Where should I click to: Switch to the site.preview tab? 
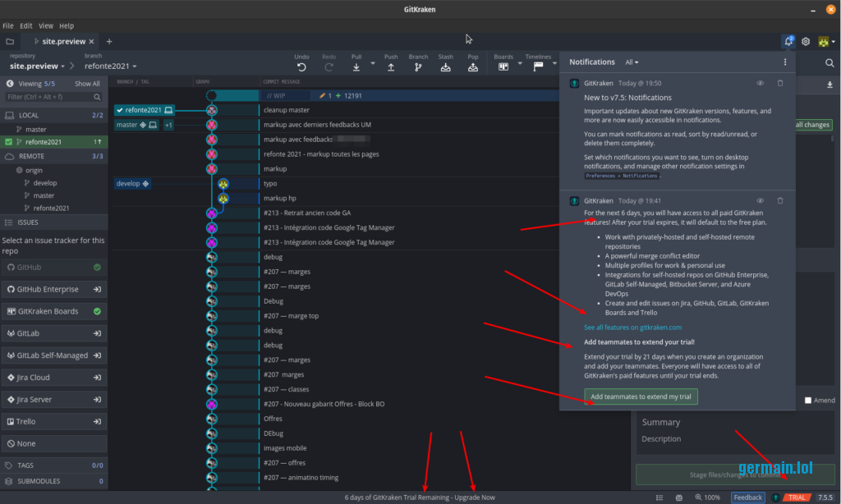click(x=62, y=41)
